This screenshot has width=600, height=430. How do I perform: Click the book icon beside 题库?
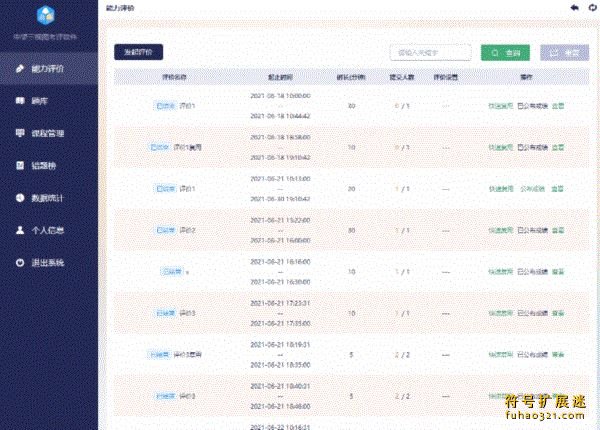point(20,101)
